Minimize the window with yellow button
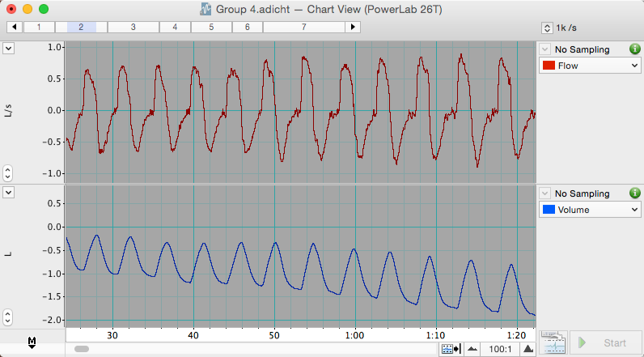 click(x=28, y=9)
